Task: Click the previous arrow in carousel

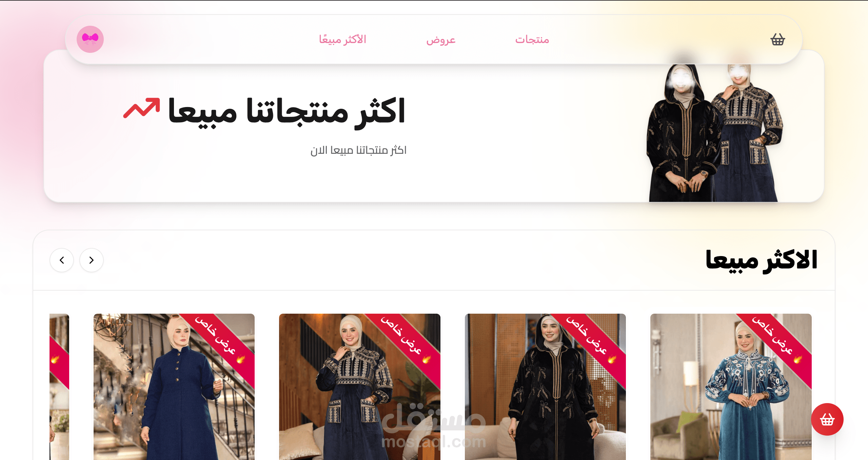Action: click(x=62, y=260)
